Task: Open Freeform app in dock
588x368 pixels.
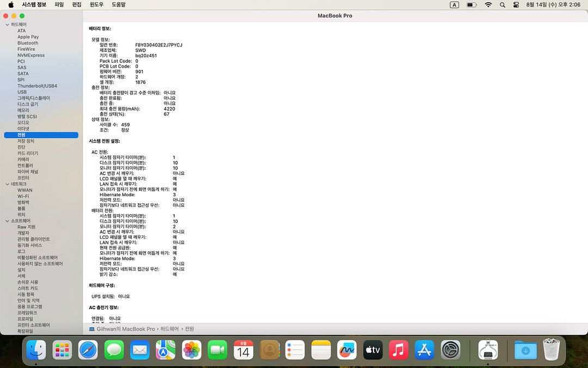Action: pos(347,351)
